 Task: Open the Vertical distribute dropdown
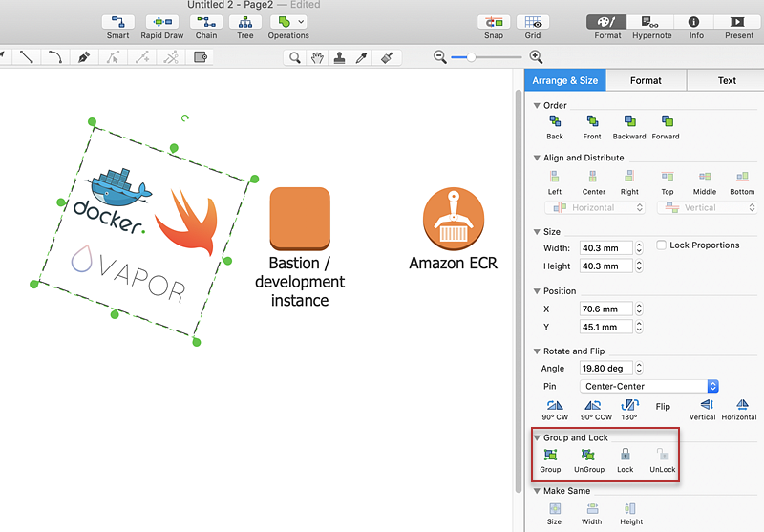tap(708, 207)
